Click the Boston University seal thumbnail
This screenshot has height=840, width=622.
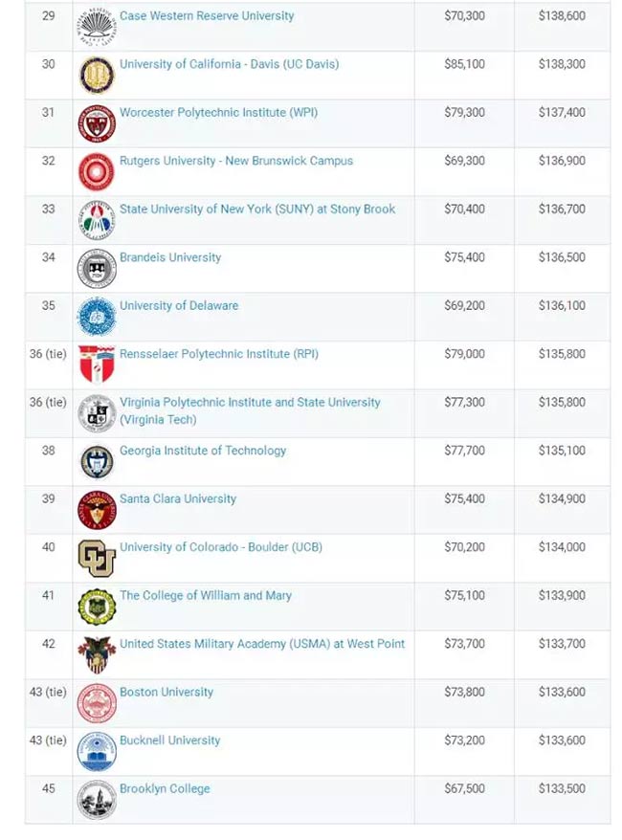[97, 703]
